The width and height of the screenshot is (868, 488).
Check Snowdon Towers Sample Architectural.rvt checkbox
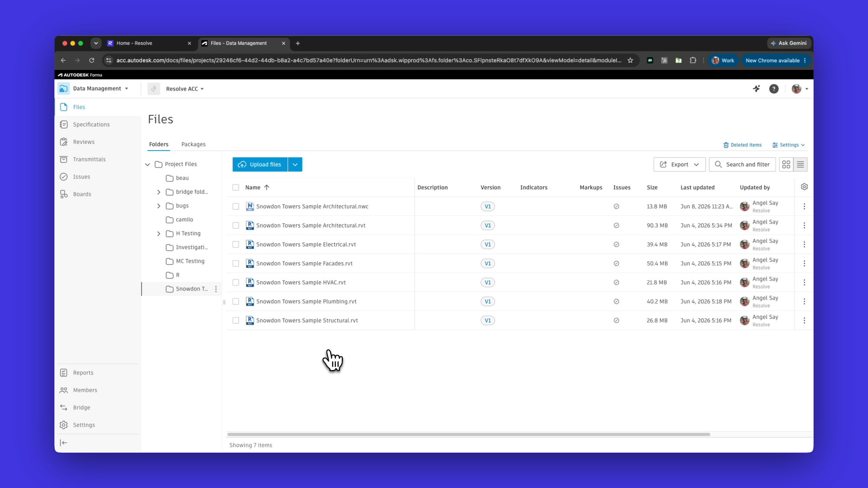coord(236,225)
